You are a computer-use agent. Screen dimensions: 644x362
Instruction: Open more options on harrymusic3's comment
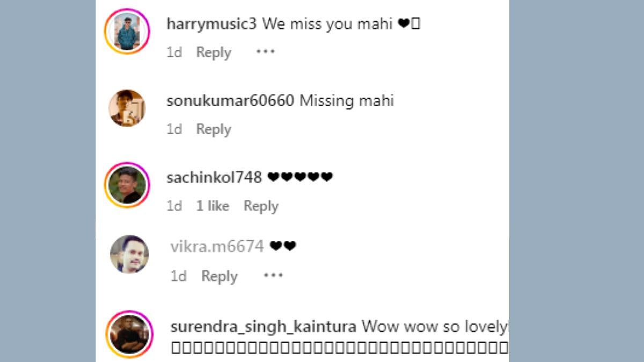(265, 52)
